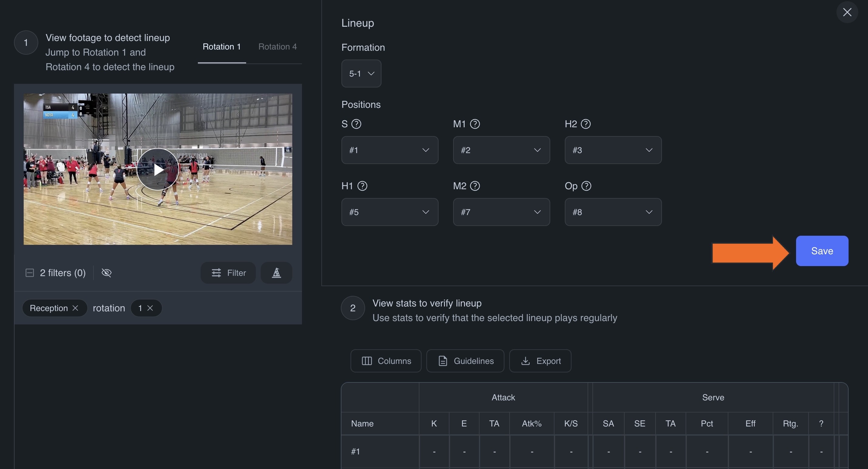The width and height of the screenshot is (868, 469).
Task: Click the SE column header
Action: click(639, 423)
